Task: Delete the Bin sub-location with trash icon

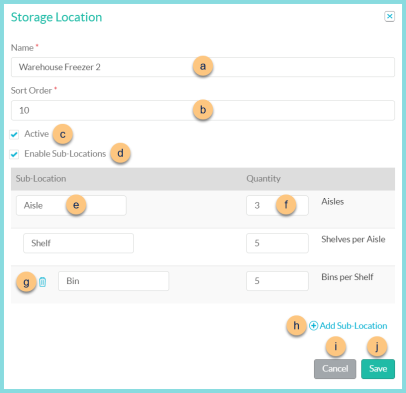Action: click(42, 282)
